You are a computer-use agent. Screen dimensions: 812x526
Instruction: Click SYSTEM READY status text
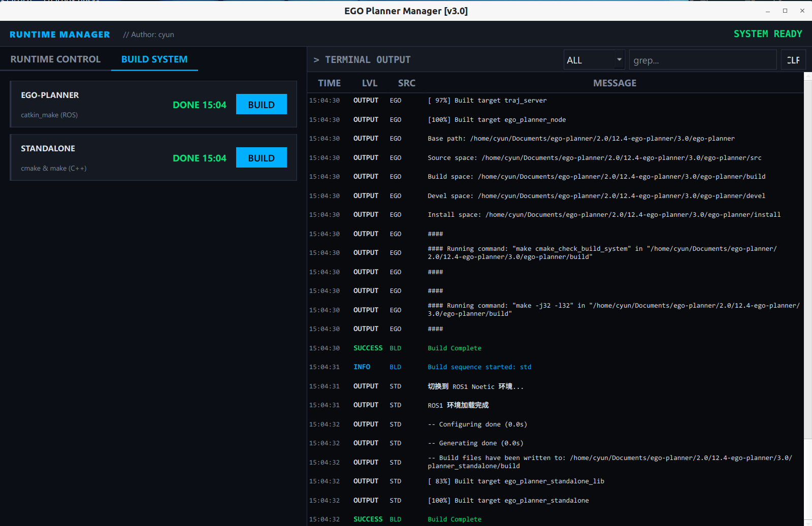[768, 34]
